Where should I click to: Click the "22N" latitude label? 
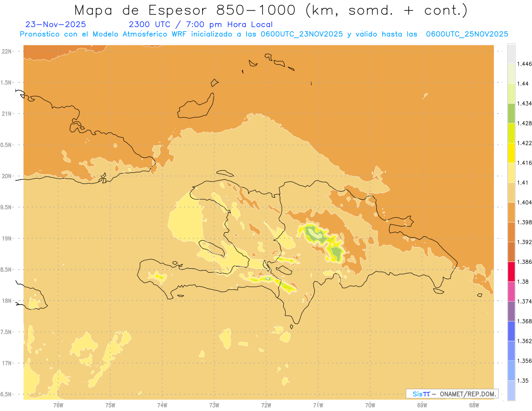[x=8, y=51]
